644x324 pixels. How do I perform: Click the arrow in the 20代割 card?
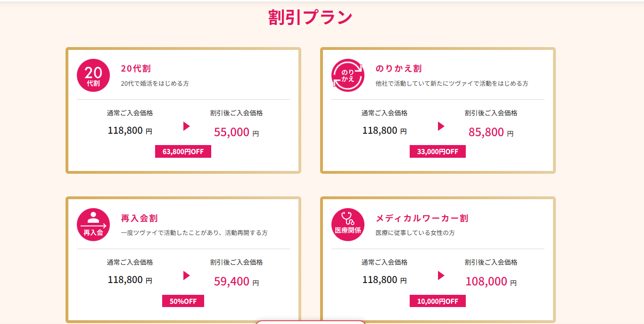pos(186,126)
